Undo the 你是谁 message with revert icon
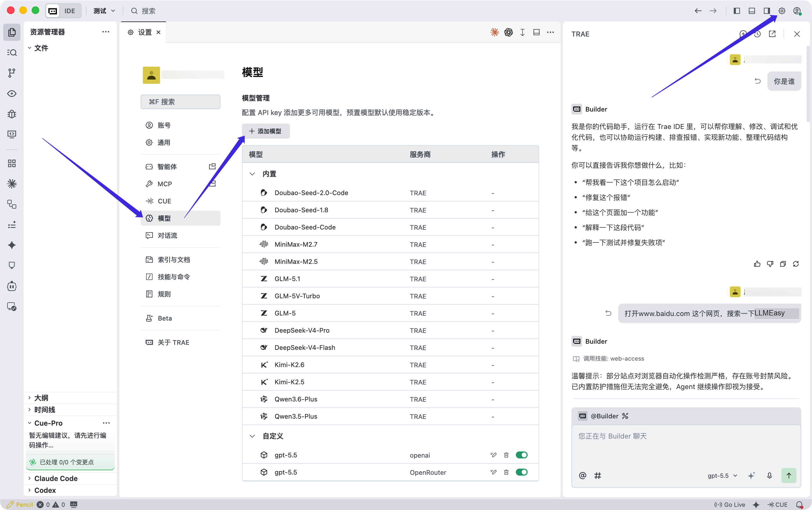 tap(757, 81)
